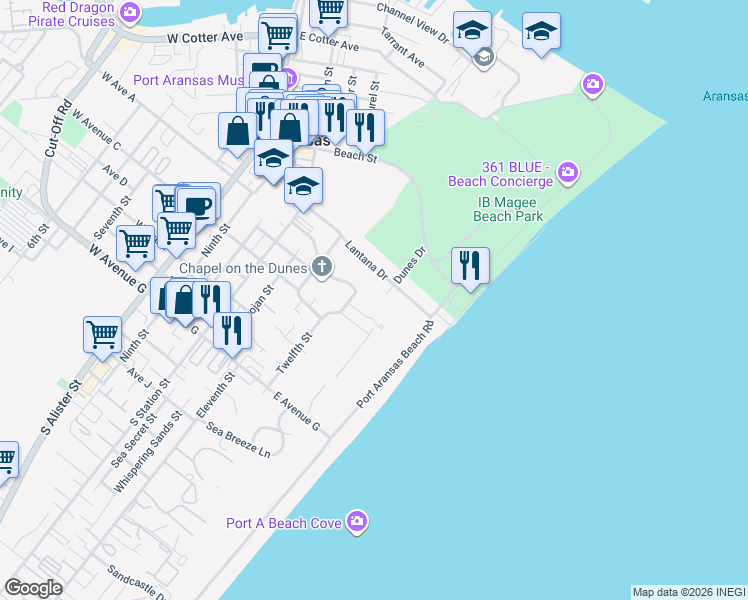The width and height of the screenshot is (748, 600).
Task: Select the shopping bag marker nearest W Ave A
Action: (x=237, y=131)
